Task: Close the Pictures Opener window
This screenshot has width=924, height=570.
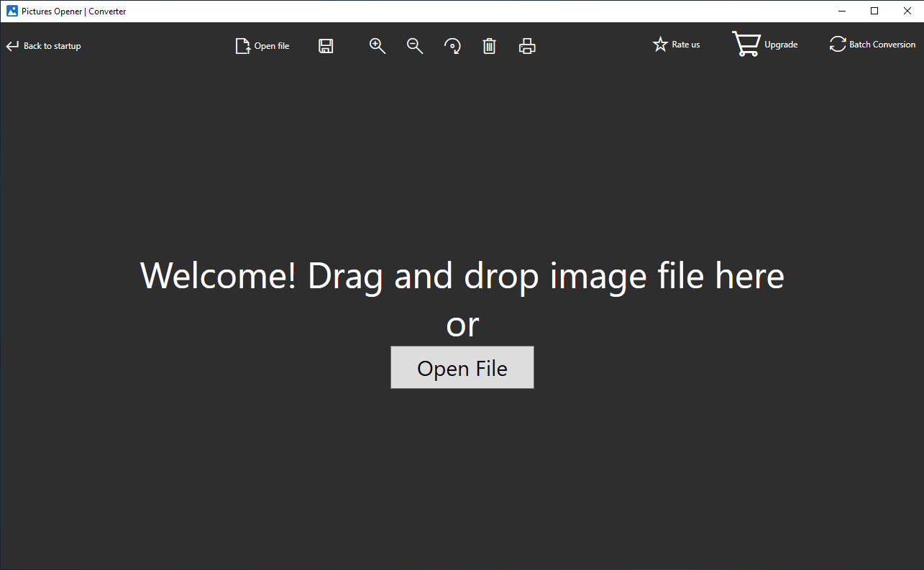Action: 907,11
